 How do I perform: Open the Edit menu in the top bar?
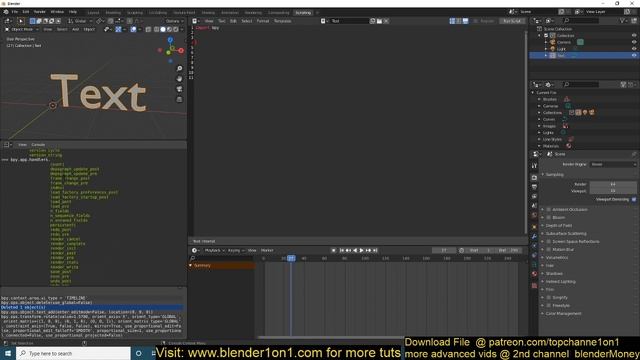[x=26, y=12]
